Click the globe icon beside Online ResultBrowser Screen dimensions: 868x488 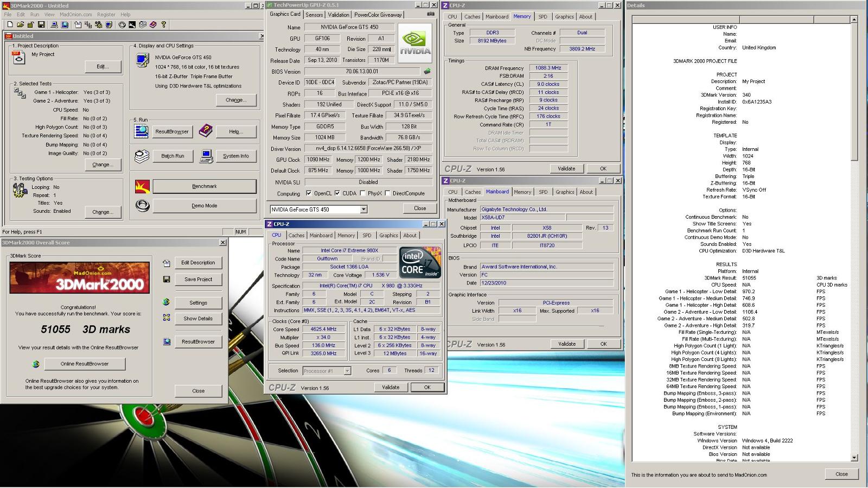tap(36, 364)
